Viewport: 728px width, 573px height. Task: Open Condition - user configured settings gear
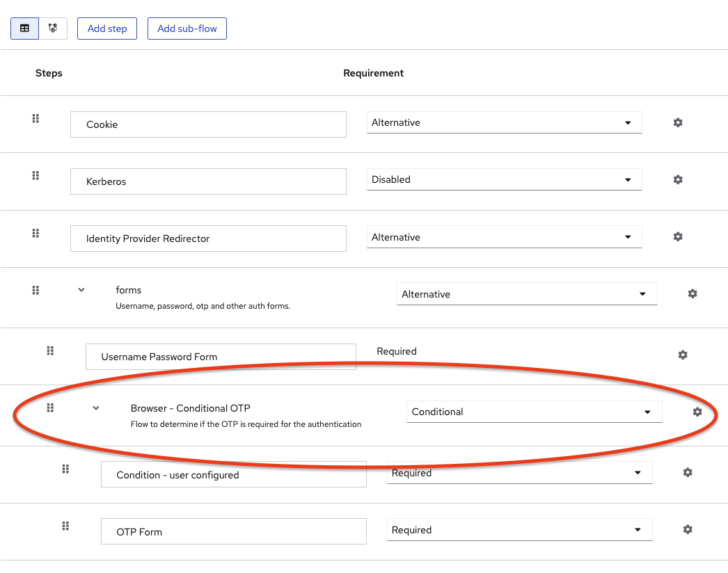[688, 472]
